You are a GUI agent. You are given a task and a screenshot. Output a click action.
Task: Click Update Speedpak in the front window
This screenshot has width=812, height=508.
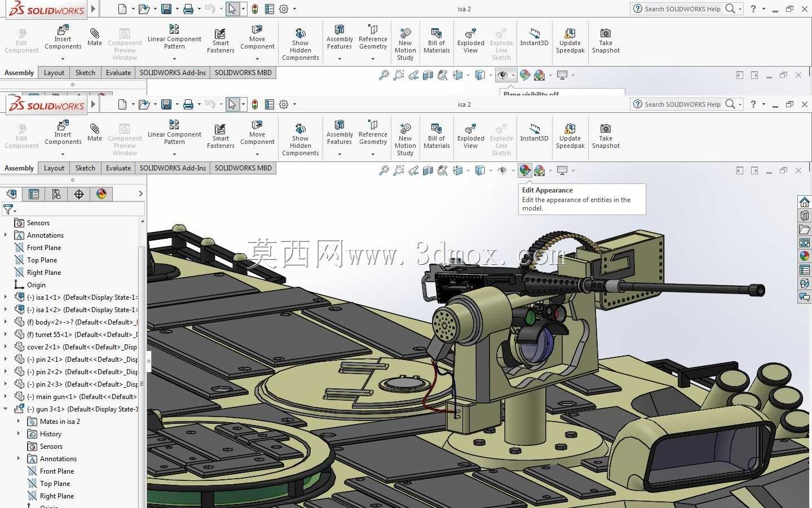tap(570, 136)
